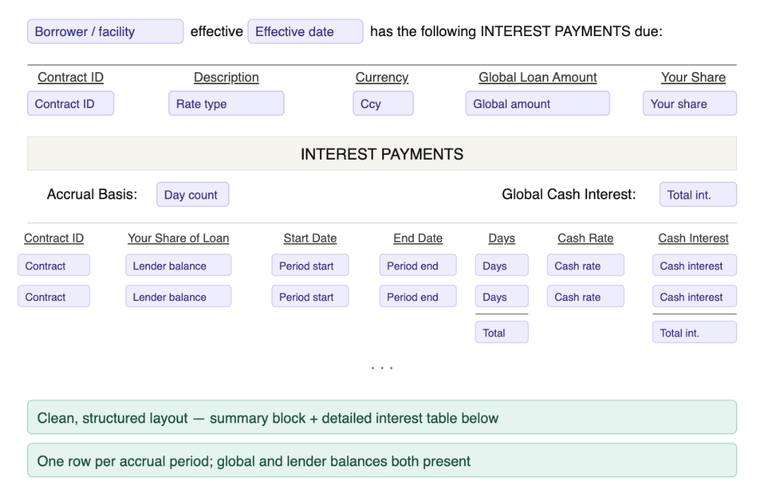The image size is (760, 496).
Task: Select the 'One row per accrual period' note
Action: pyautogui.click(x=381, y=461)
